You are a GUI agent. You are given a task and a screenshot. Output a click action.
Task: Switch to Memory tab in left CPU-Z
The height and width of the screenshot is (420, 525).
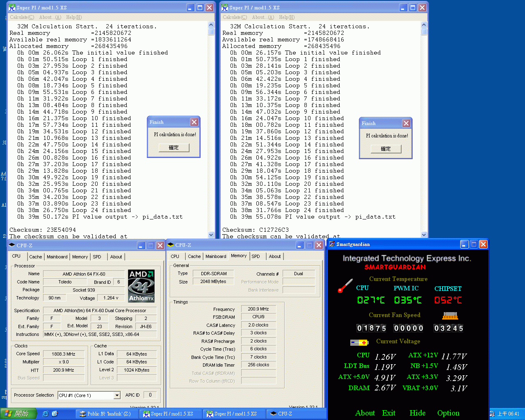point(80,257)
